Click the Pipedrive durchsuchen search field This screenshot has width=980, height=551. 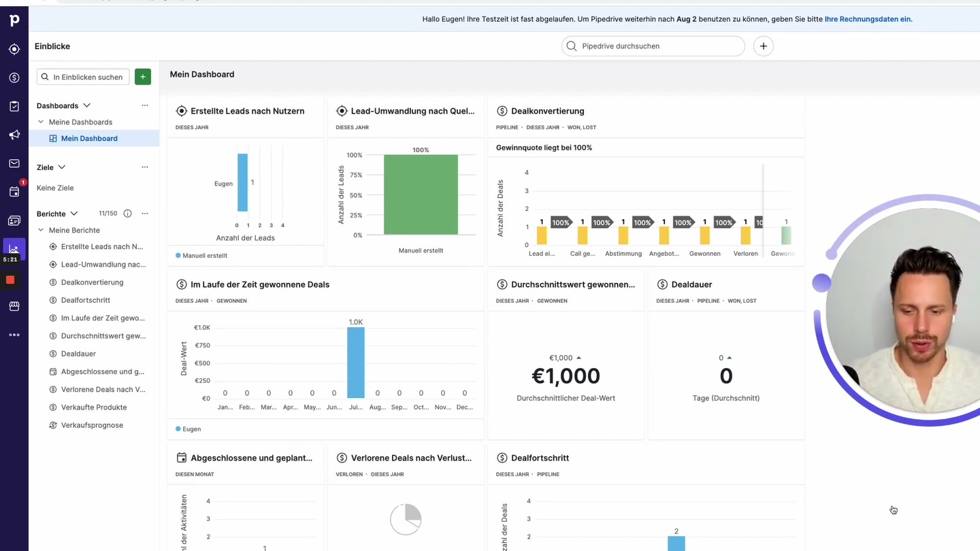point(653,46)
